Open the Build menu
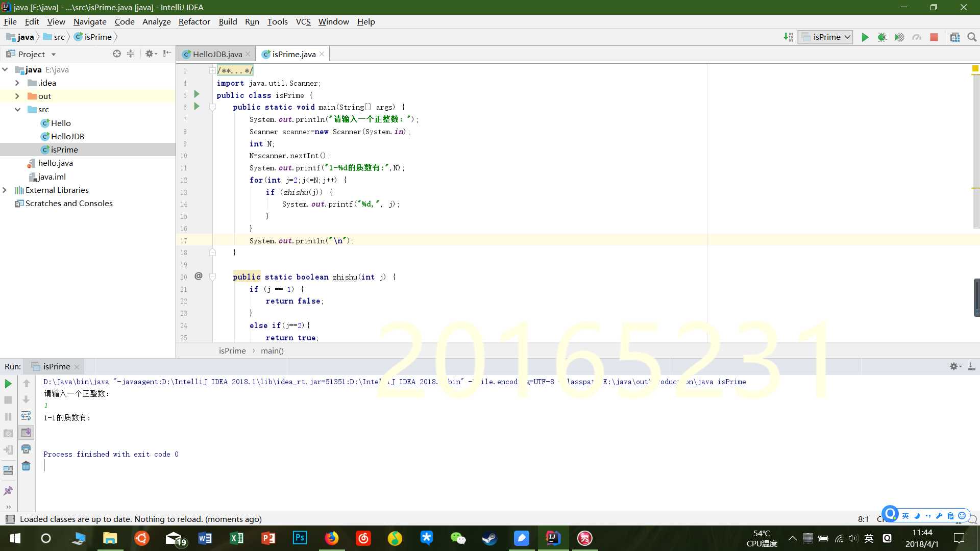 tap(228, 21)
